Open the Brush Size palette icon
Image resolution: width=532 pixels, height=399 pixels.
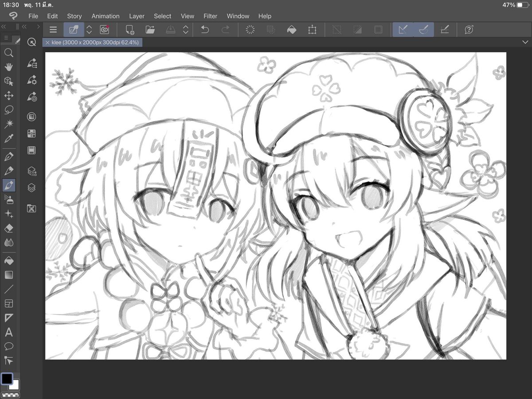31,96
